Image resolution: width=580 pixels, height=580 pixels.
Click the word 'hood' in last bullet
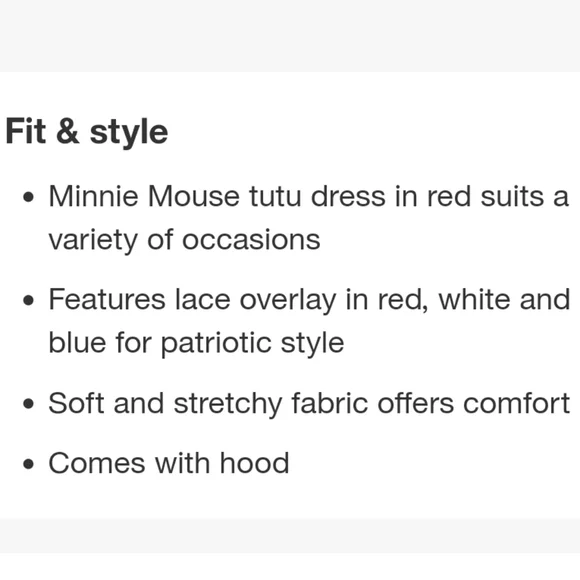pyautogui.click(x=254, y=462)
